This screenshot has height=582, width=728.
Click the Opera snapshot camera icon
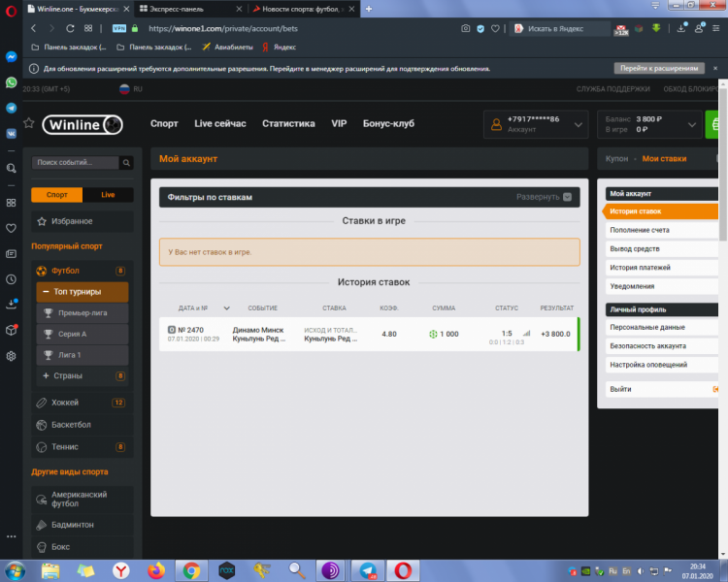tap(466, 29)
